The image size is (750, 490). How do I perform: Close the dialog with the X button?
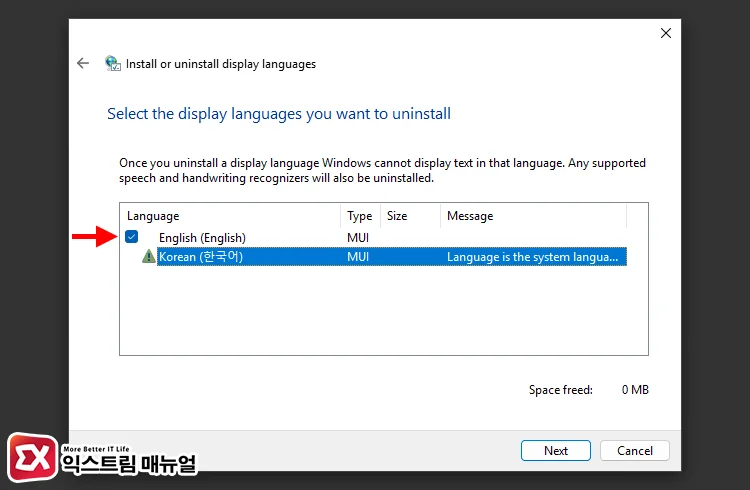[x=666, y=33]
